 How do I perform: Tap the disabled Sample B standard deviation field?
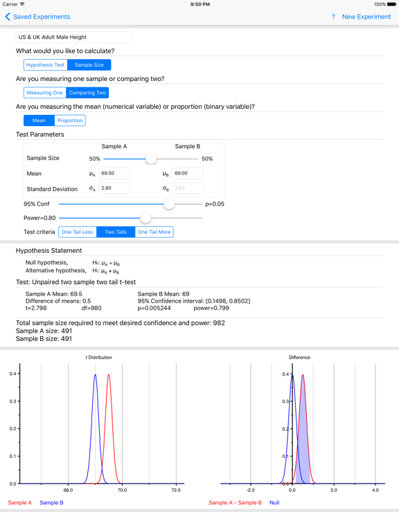coord(187,188)
